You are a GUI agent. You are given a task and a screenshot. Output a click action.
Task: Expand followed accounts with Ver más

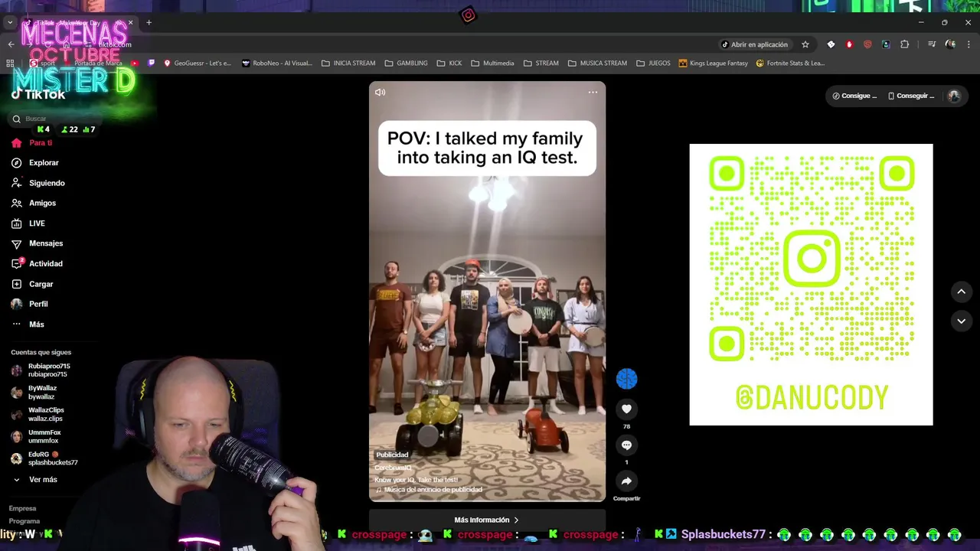35,480
